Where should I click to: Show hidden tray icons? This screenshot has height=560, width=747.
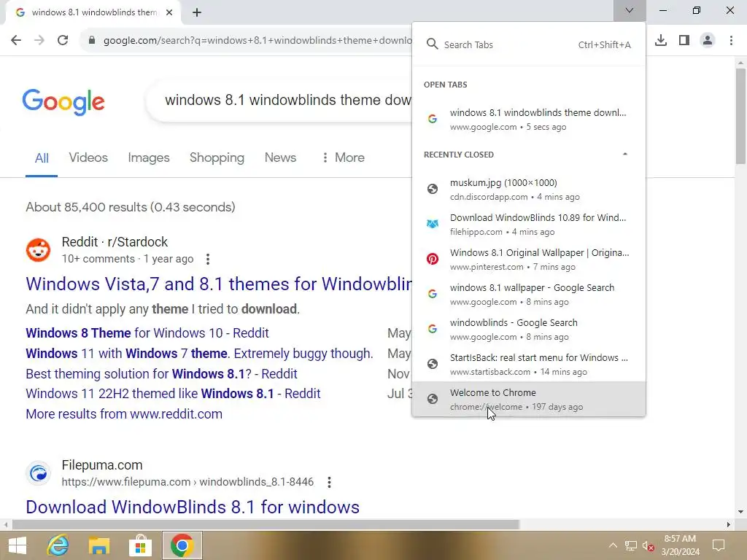click(613, 545)
